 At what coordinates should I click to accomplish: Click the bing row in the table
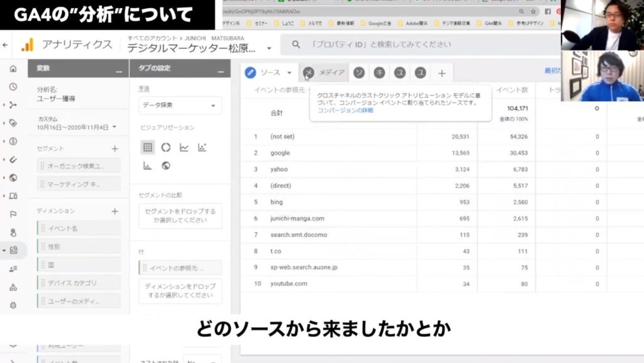(x=442, y=202)
